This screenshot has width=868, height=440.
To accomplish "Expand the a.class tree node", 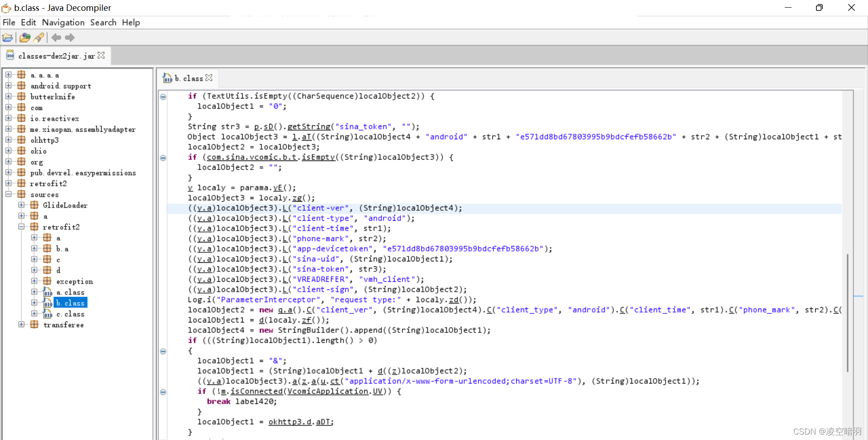I will (34, 292).
